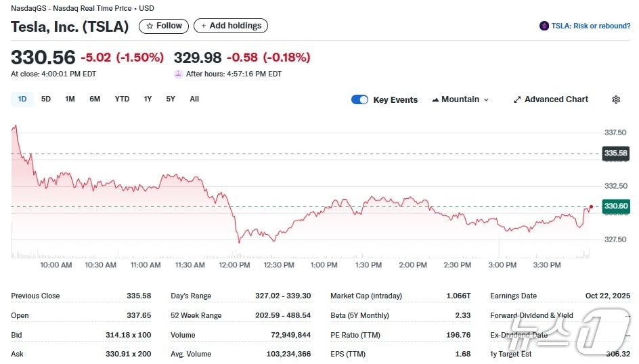This screenshot has height=364, width=639.
Task: Show the All time range
Action: 194,99
